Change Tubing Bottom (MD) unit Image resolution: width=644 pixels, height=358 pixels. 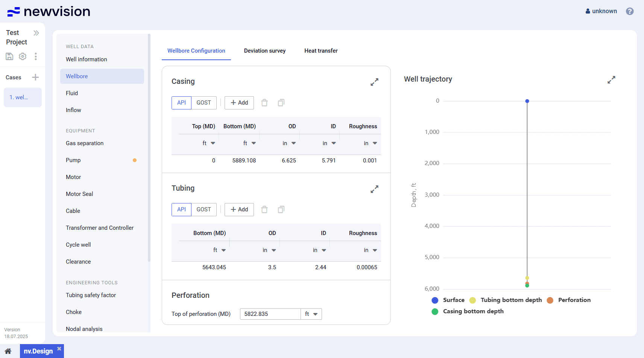(x=219, y=250)
